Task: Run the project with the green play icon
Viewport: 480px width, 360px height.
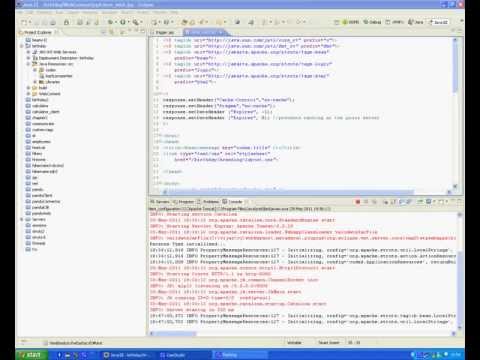Action: pyautogui.click(x=122, y=22)
